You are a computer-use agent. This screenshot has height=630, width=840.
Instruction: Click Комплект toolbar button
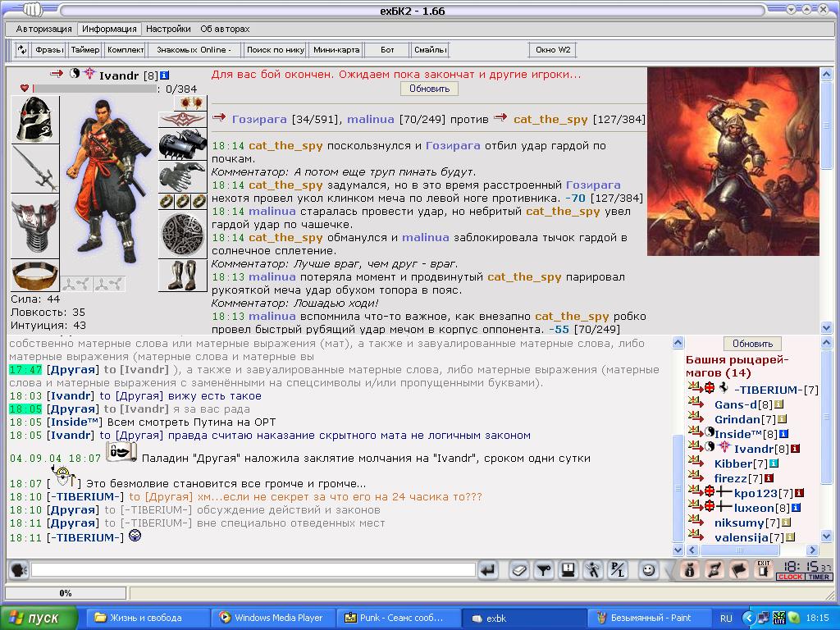[x=126, y=50]
